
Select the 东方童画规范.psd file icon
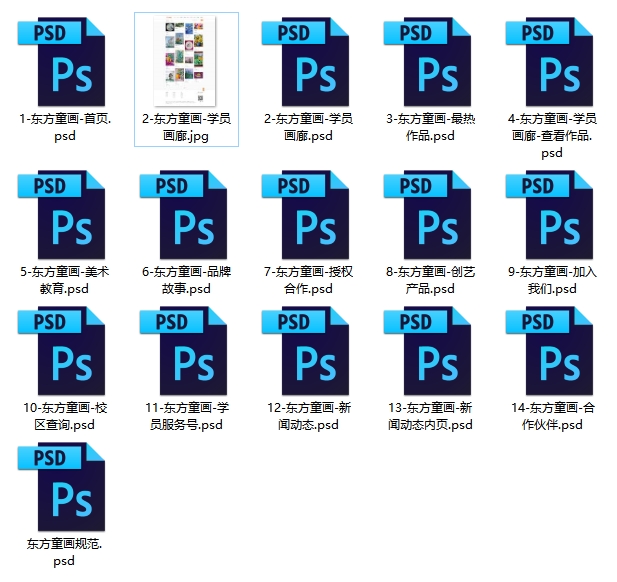(62, 487)
